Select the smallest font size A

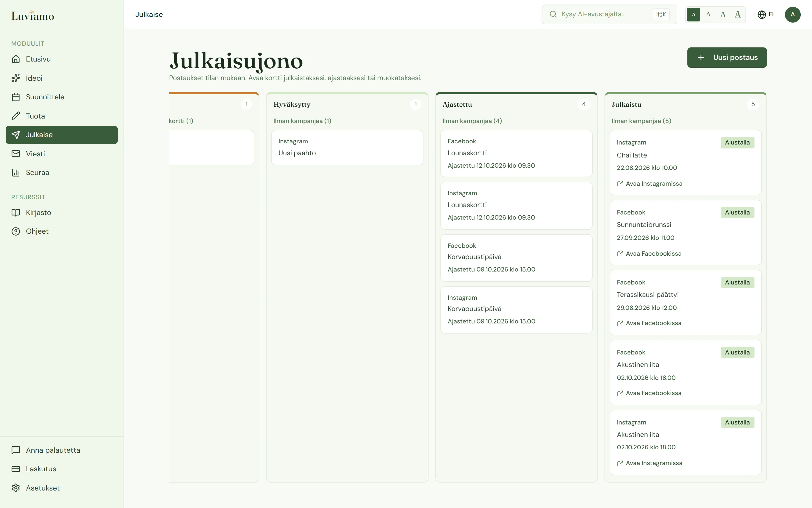pyautogui.click(x=694, y=14)
